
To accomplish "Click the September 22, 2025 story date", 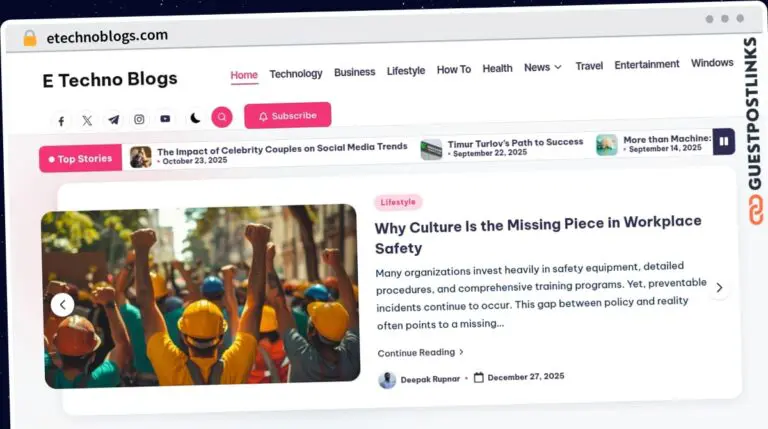I will point(489,153).
